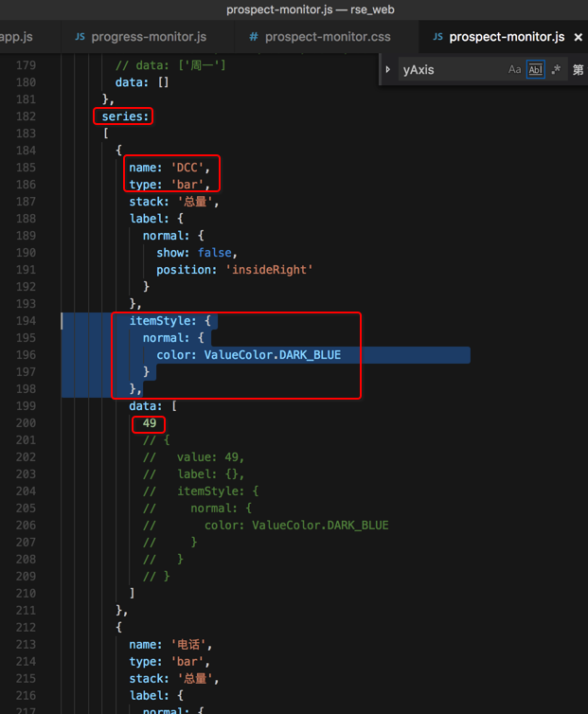Click 'normal: {' on line 195

[x=173, y=338]
